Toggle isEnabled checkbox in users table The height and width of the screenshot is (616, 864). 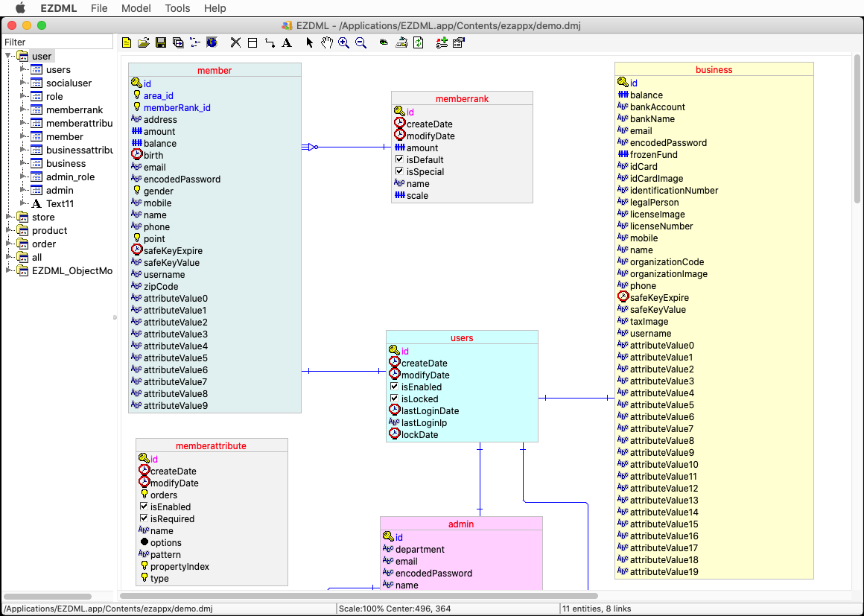[395, 387]
